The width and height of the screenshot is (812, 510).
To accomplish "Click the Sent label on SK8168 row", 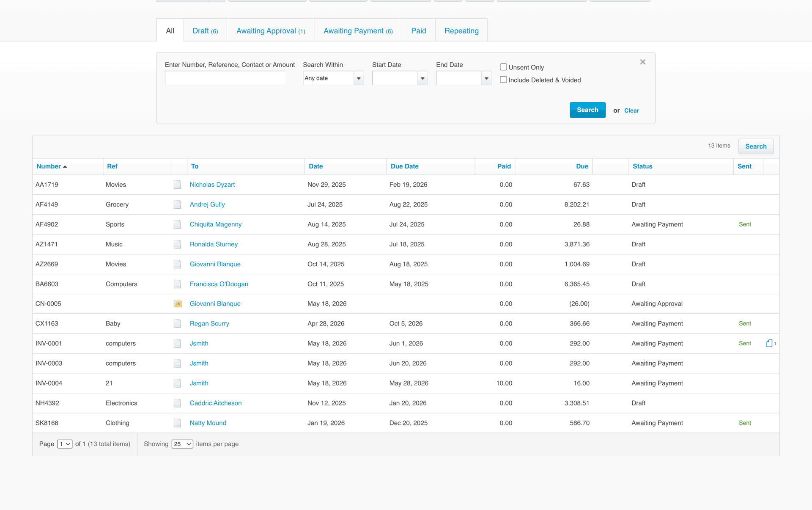I will click(745, 423).
